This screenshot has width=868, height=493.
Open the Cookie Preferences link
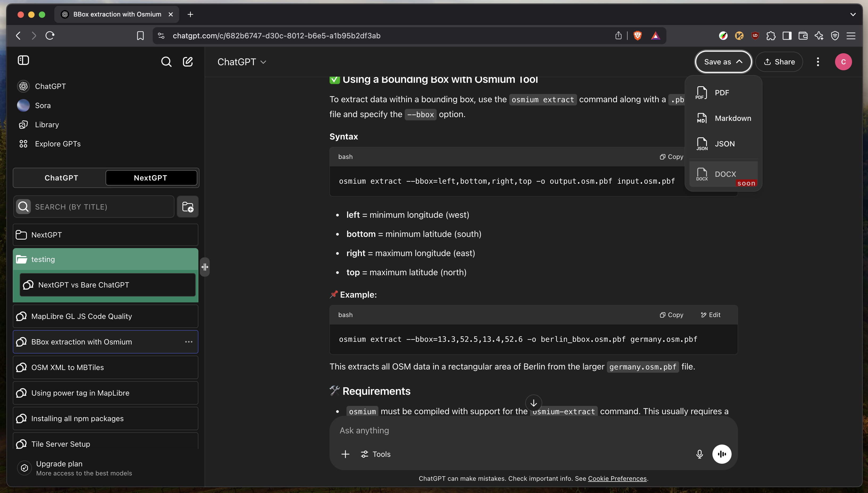[x=617, y=478]
